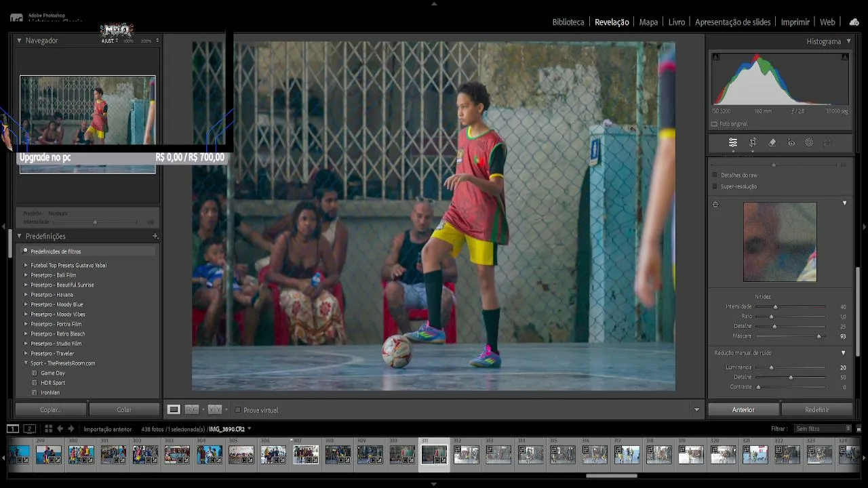Collapse the Predefinições panel
This screenshot has width=868, height=488.
20,237
